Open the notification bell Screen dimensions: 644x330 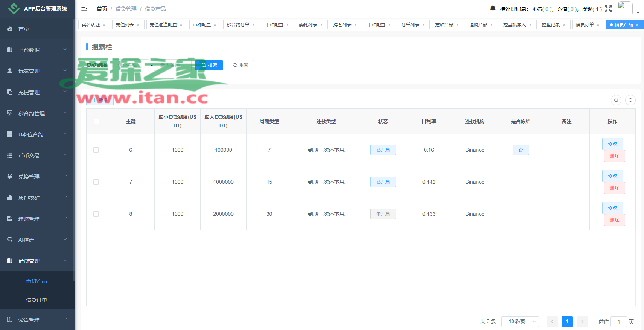493,8
